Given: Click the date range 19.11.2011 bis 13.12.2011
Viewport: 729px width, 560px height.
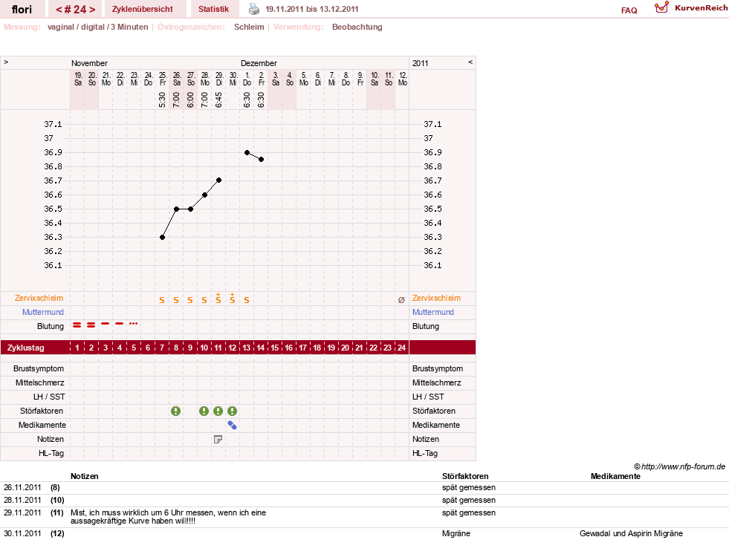Looking at the screenshot, I should click(311, 9).
